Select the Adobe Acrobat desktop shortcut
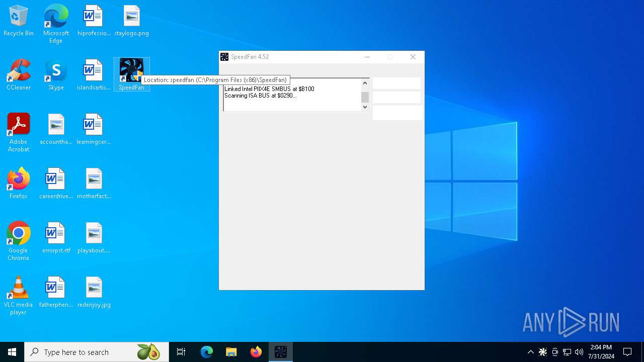The image size is (644, 362). [x=19, y=133]
